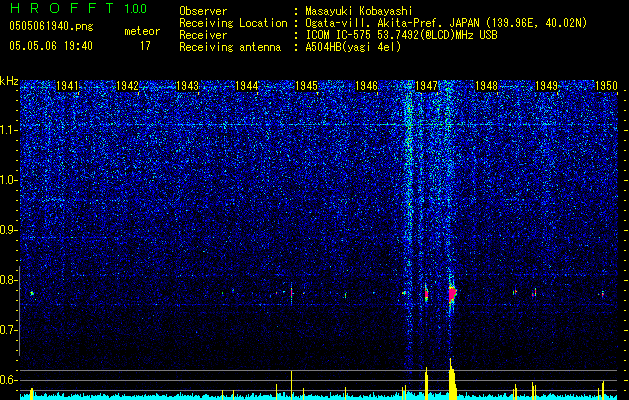Click the 1950 time marker
The image size is (629, 400).
tap(606, 85)
